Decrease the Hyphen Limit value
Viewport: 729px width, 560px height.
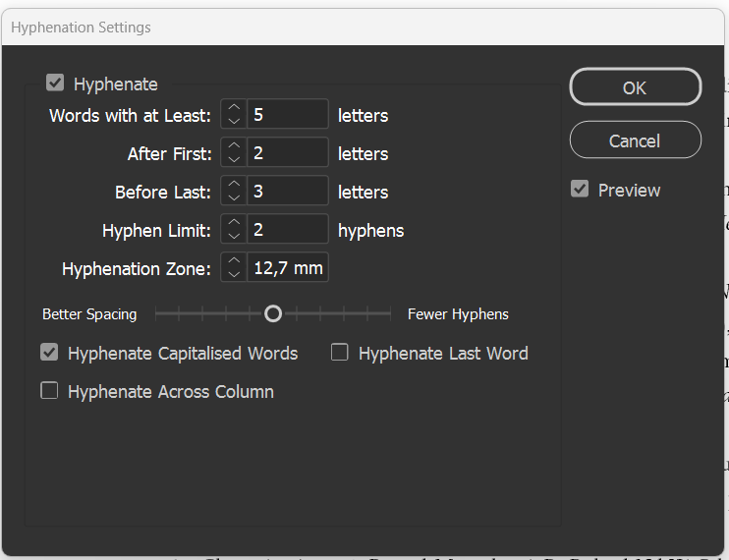234,237
